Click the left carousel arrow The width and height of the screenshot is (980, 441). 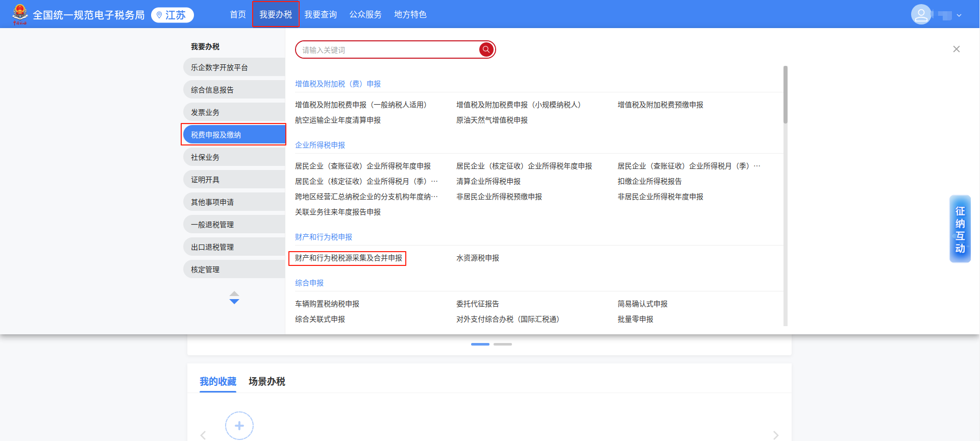pos(203,435)
